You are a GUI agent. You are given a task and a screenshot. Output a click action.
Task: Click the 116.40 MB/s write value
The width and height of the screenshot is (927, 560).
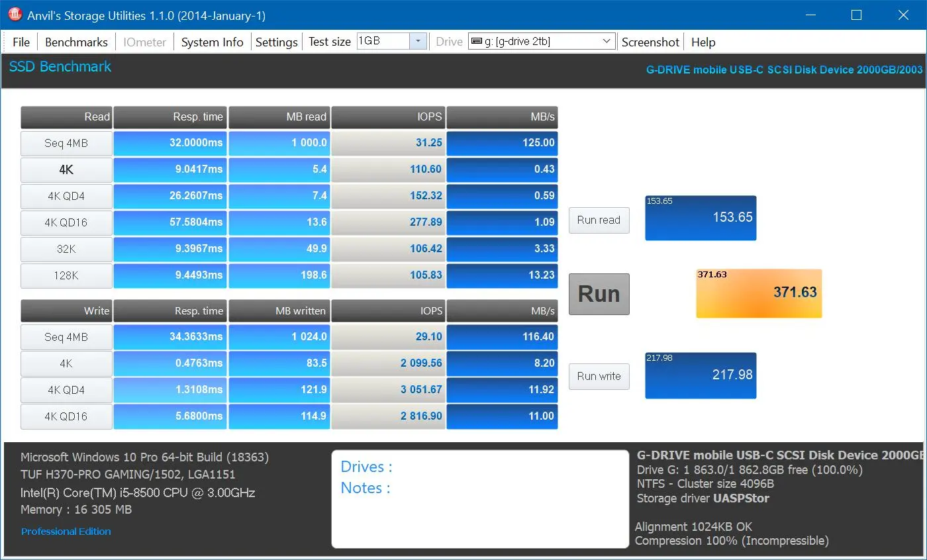click(x=502, y=337)
